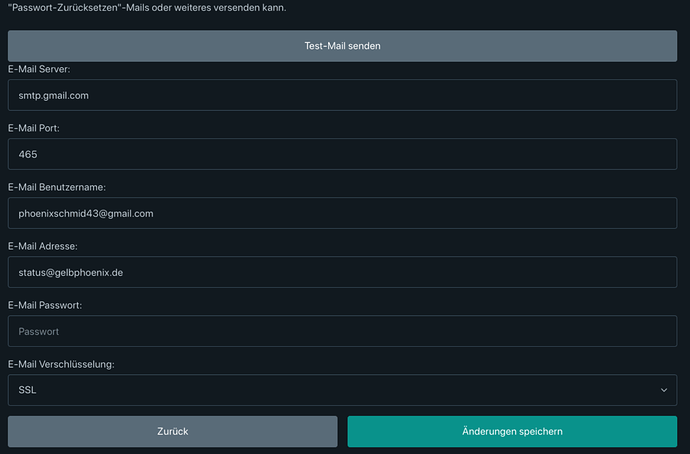The image size is (690, 454).
Task: Select the E-Mail Benutzername input
Action: pos(342,213)
